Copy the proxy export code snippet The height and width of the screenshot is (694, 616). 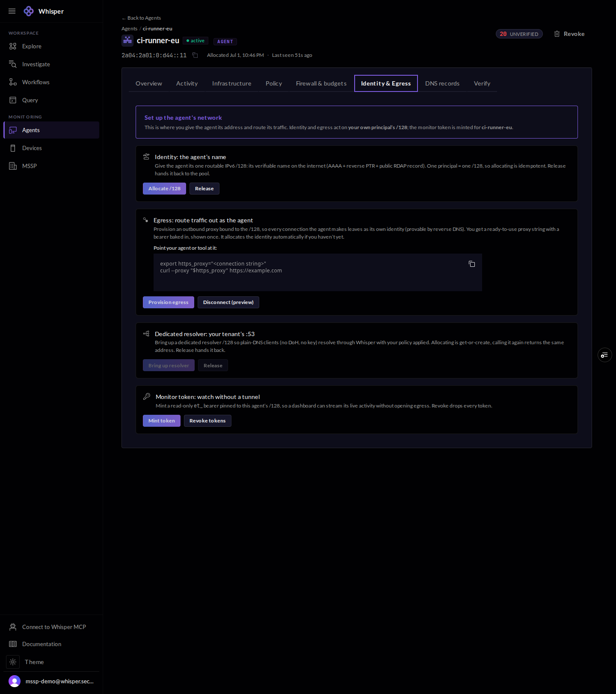tap(472, 264)
